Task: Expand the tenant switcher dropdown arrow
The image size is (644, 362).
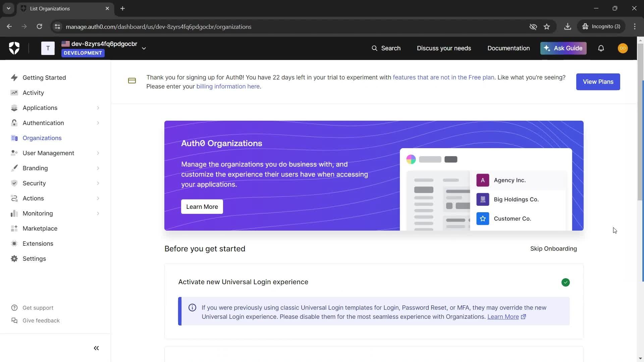Action: pos(144,48)
